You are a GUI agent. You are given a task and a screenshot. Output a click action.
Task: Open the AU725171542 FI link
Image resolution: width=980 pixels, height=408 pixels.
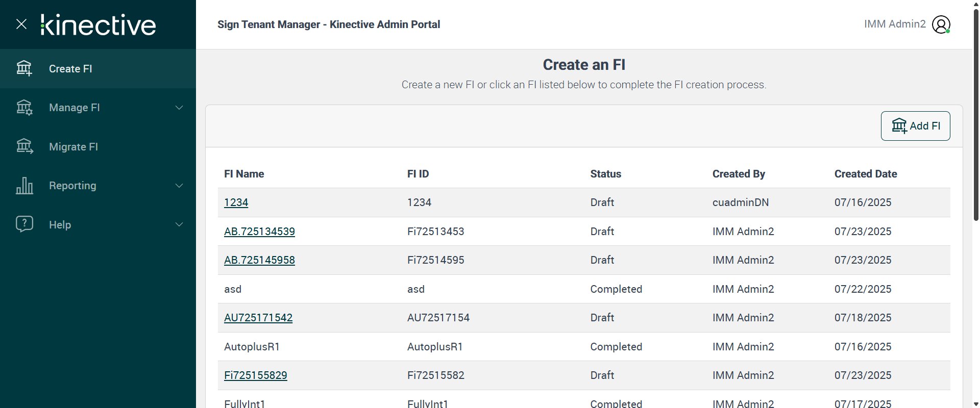point(258,318)
